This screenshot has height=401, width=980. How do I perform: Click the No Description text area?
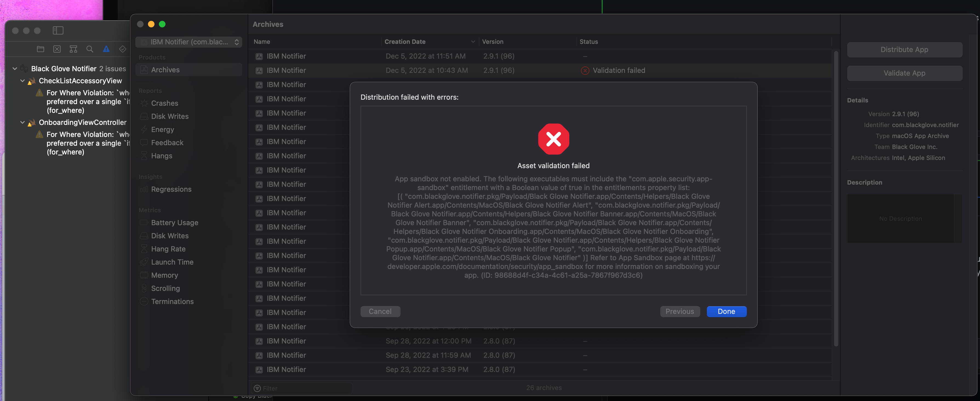[x=900, y=218]
